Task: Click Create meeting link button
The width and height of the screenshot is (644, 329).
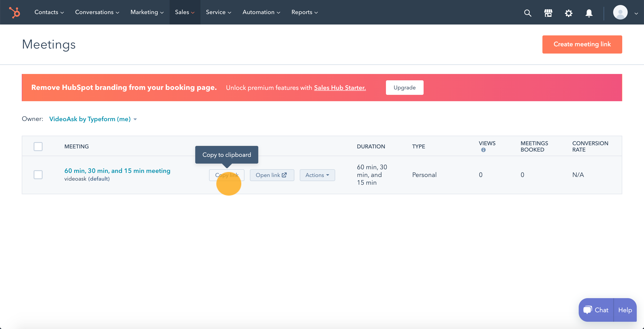Action: click(582, 44)
